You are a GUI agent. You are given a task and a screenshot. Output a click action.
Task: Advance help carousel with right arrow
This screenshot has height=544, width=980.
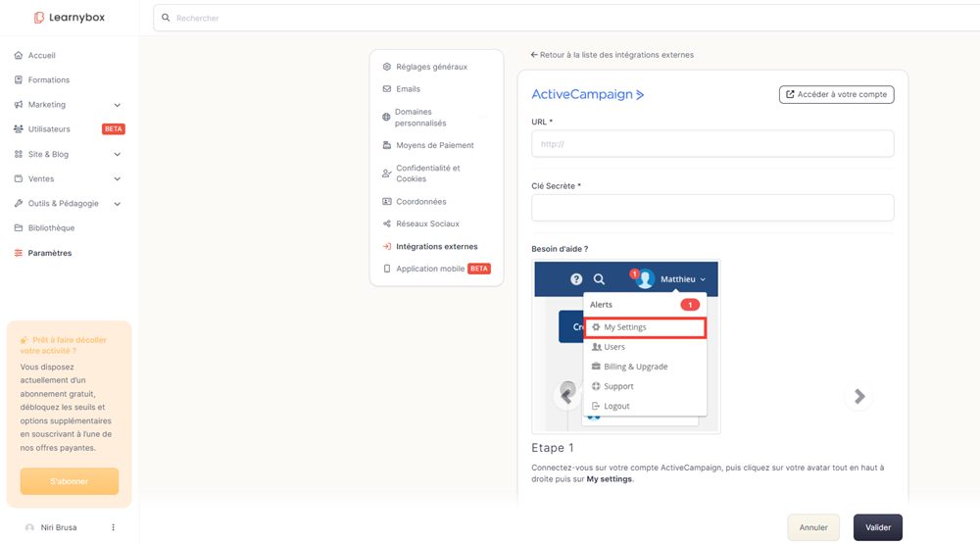(859, 397)
